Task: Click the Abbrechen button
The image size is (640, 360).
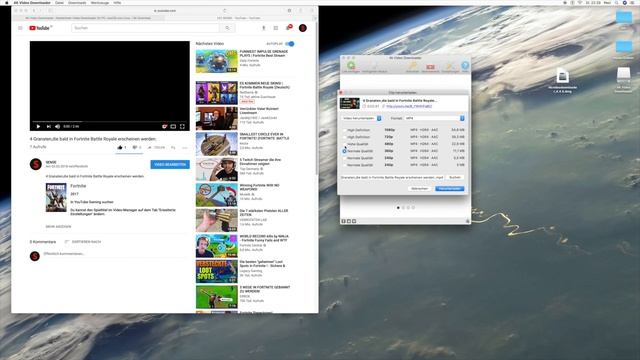Action: tap(419, 189)
